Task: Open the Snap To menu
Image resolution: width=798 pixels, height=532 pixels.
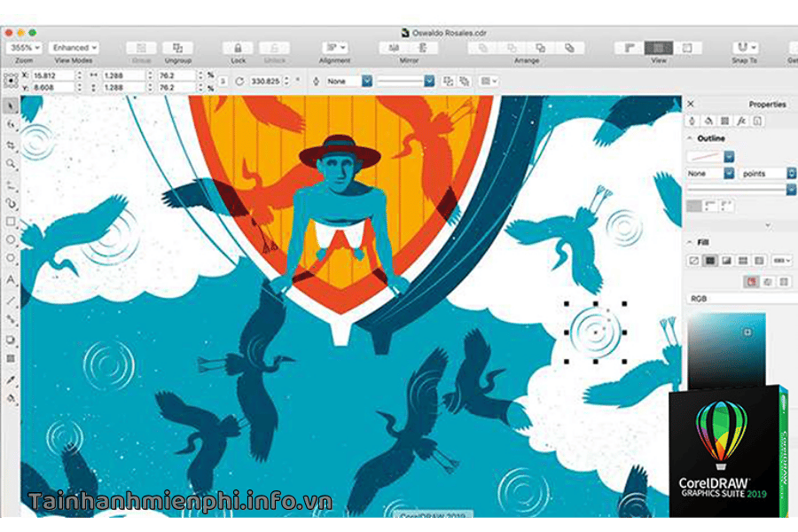Action: click(744, 48)
